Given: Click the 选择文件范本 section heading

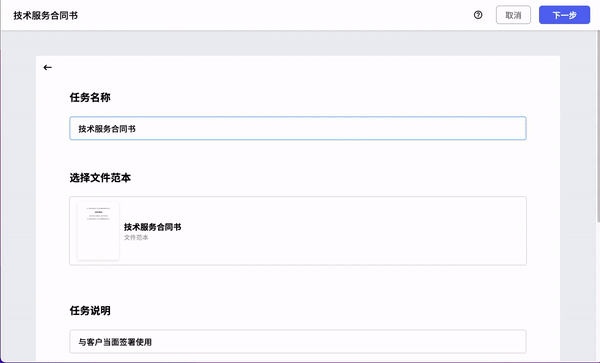Looking at the screenshot, I should [100, 178].
